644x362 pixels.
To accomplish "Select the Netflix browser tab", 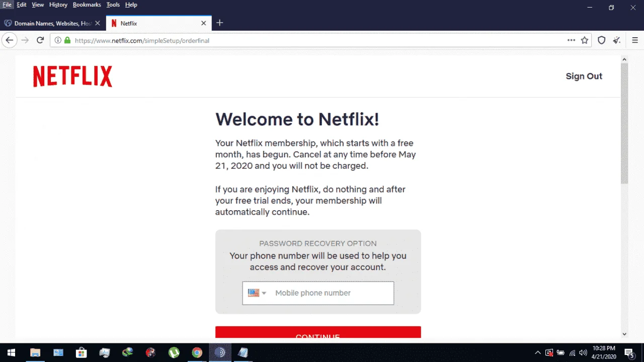I will click(158, 23).
